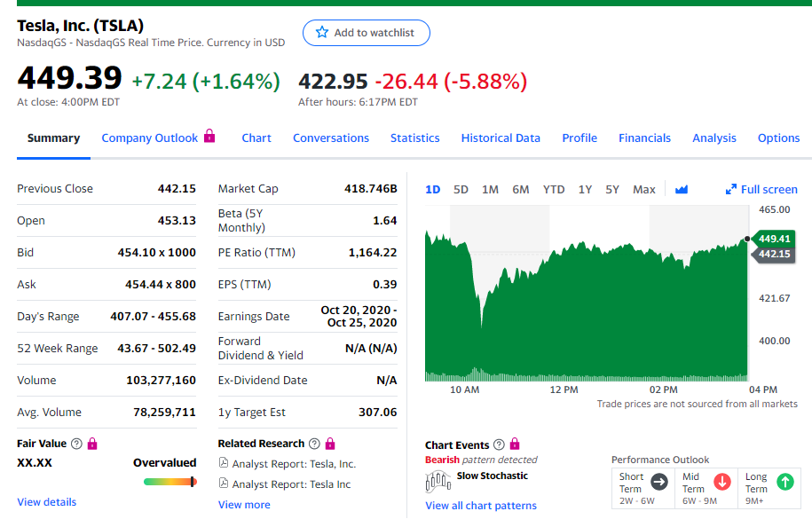Click the Chart Events help question mark
The image size is (812, 527).
(x=499, y=444)
